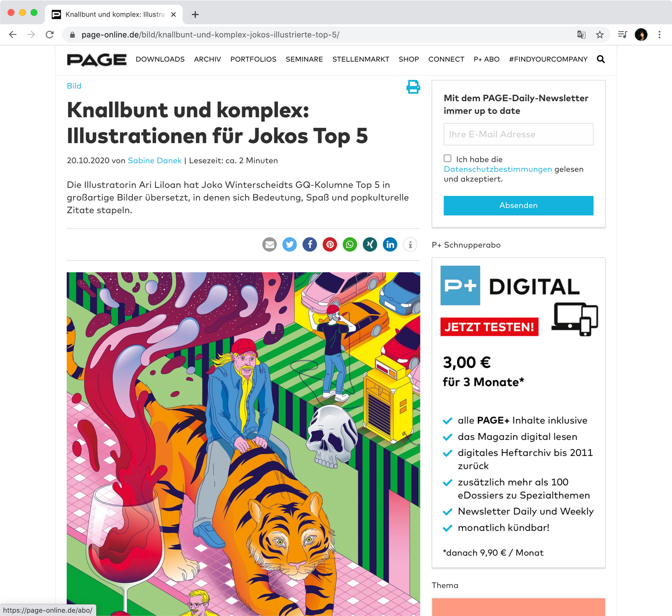Viewport: 672px width, 616px height.
Task: Click the JETZT TESTEN! banner
Action: (x=489, y=327)
